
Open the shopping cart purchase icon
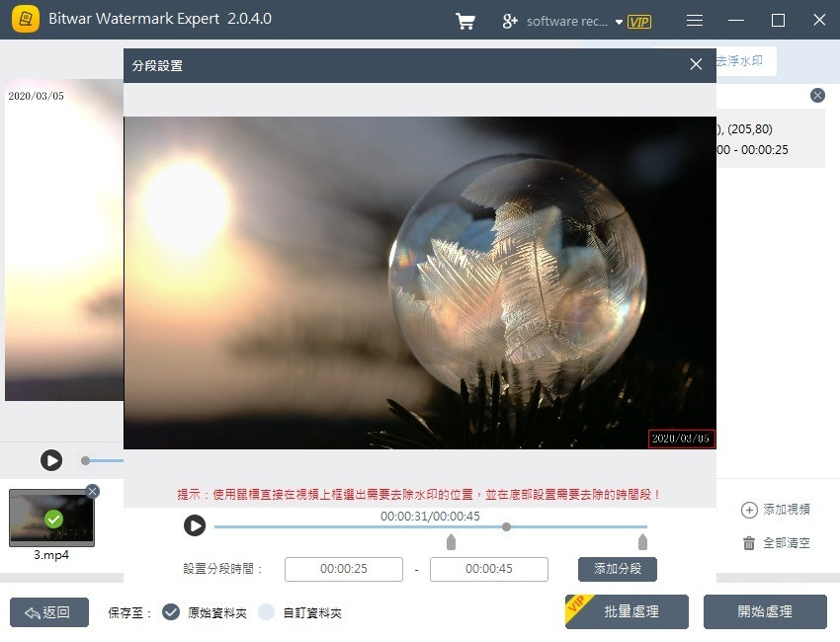(465, 21)
